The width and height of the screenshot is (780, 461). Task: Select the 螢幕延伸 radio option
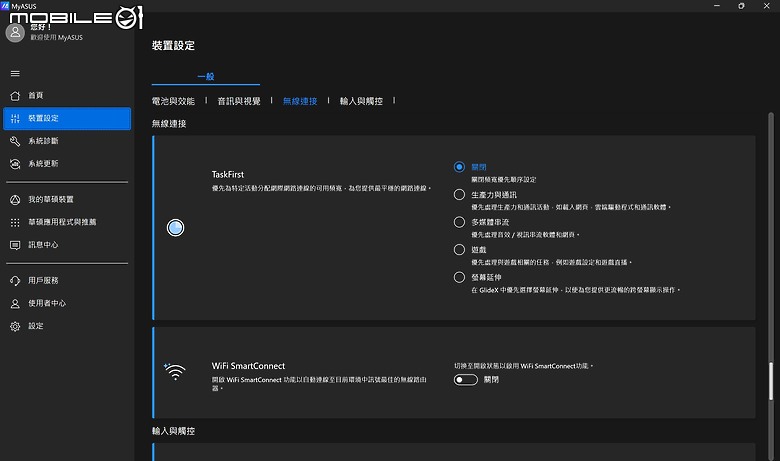(x=459, y=277)
